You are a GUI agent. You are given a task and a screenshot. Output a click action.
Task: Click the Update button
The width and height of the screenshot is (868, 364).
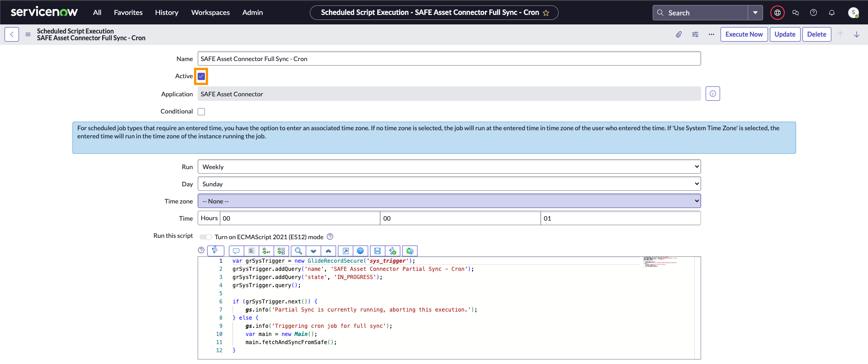click(x=785, y=34)
